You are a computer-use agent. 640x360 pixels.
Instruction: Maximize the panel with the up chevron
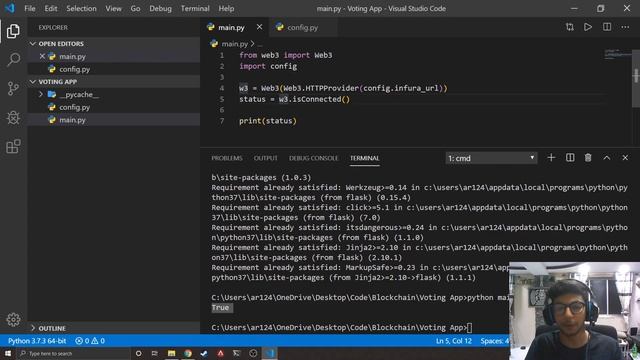607,158
